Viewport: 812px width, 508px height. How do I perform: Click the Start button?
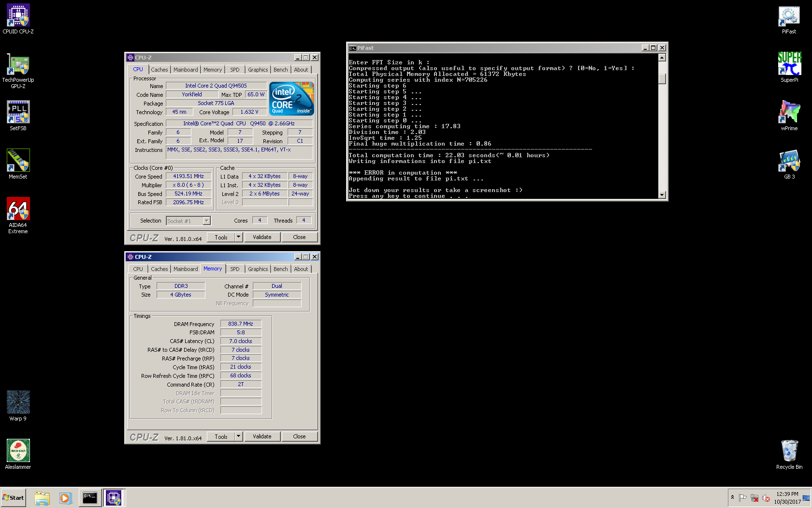(x=14, y=498)
